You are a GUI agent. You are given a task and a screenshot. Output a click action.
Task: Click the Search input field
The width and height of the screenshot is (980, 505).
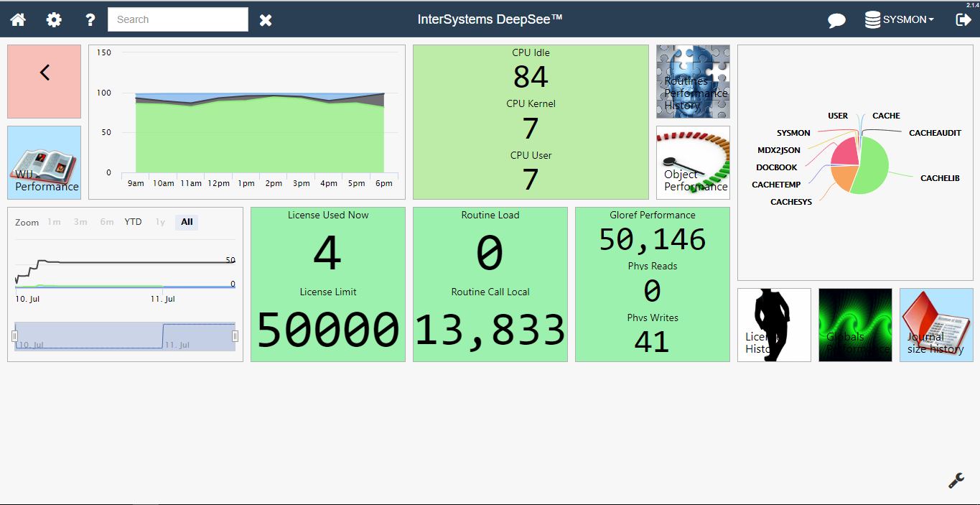coord(178,19)
